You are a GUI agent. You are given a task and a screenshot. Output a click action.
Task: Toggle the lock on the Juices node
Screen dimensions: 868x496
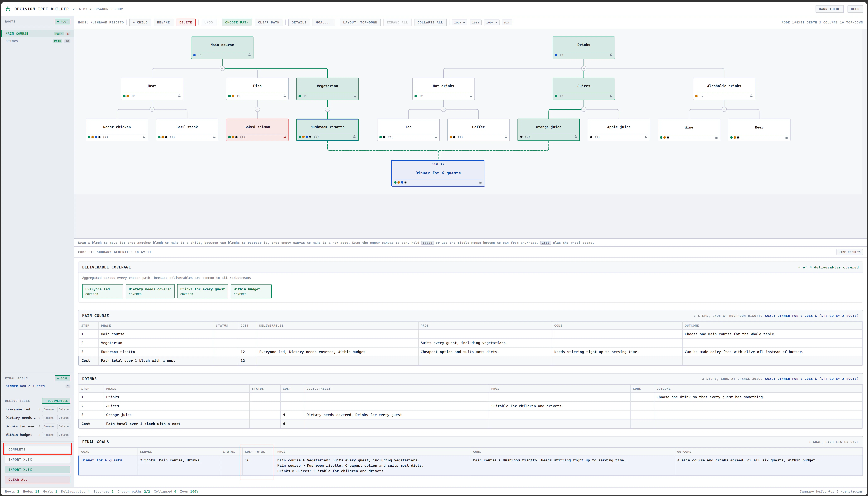pyautogui.click(x=611, y=96)
